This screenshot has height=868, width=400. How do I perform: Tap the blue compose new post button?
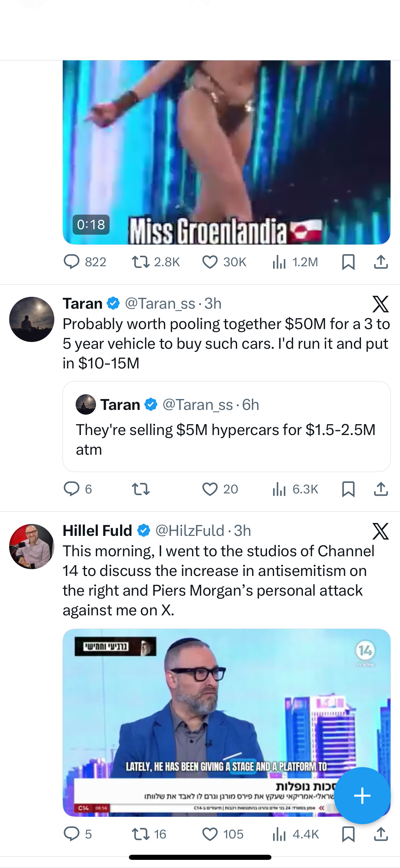tap(362, 796)
